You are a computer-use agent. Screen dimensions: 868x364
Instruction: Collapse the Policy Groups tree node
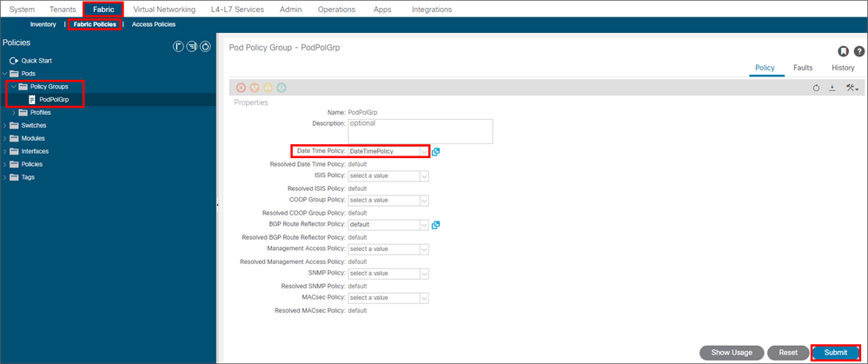click(14, 86)
